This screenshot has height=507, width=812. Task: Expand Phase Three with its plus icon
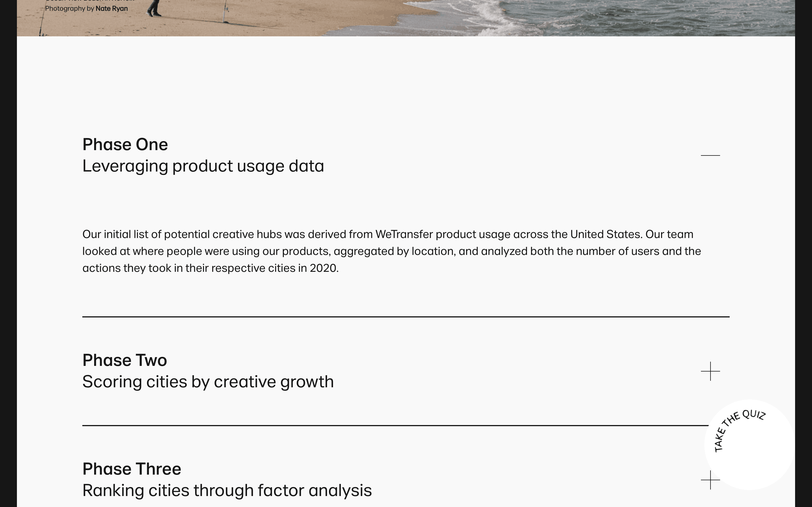click(x=710, y=480)
